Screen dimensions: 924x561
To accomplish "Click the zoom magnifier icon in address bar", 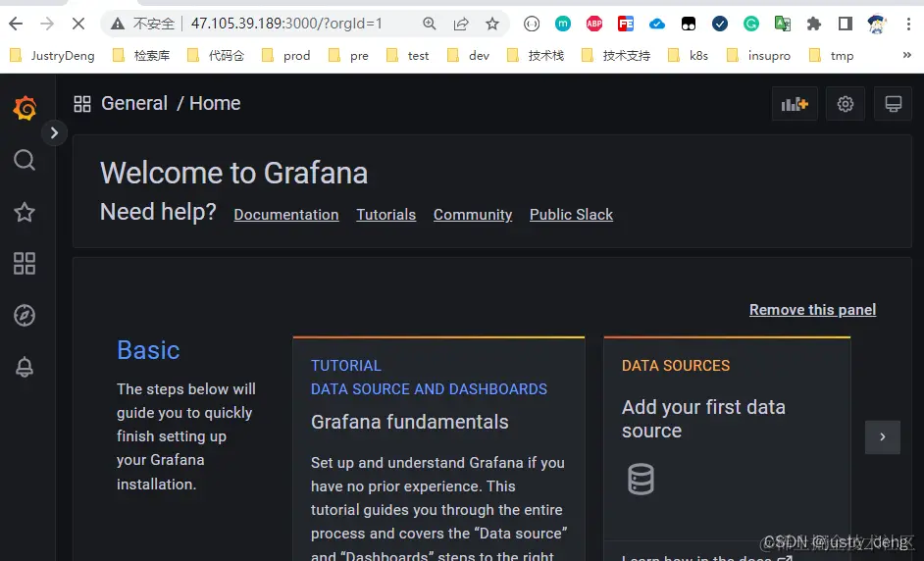I will tap(430, 24).
